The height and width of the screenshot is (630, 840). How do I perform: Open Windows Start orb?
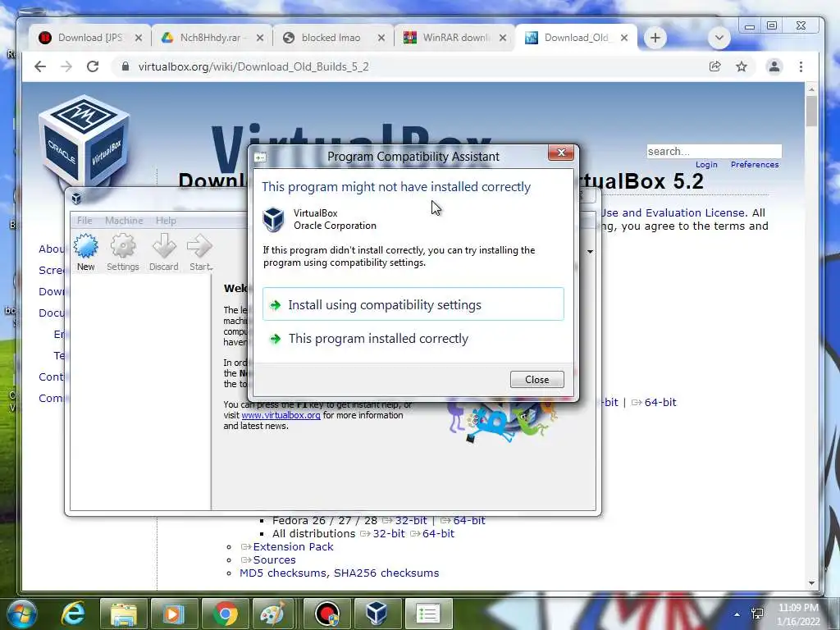pos(22,614)
